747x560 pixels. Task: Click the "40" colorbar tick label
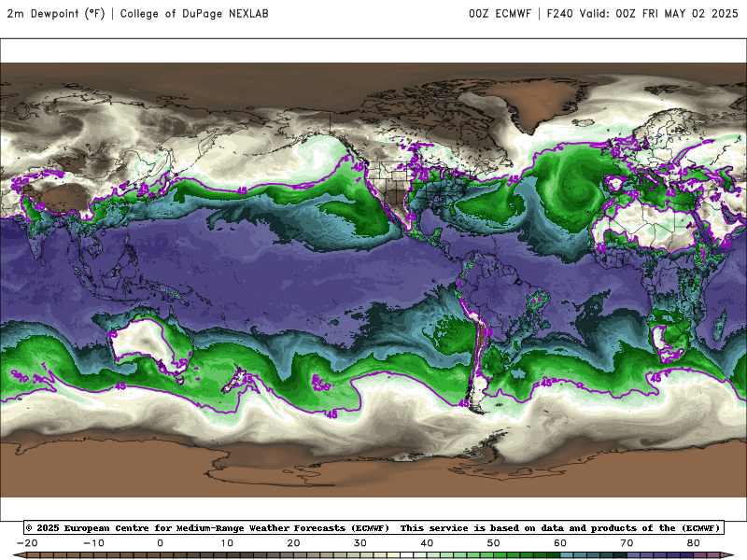(427, 543)
